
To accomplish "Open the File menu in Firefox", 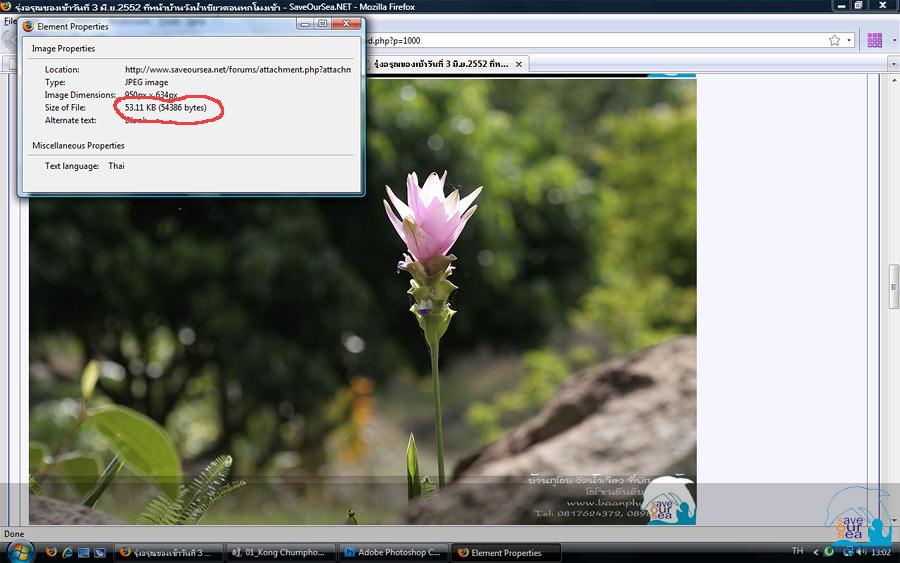I will 9,21.
